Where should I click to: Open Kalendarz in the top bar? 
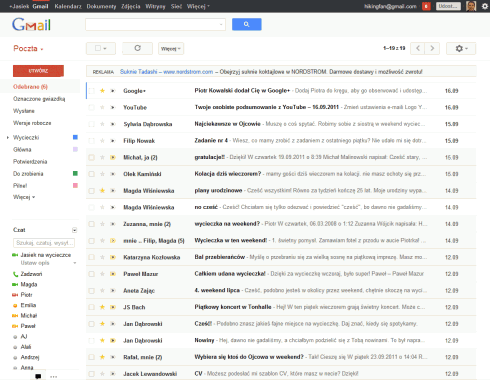68,6
